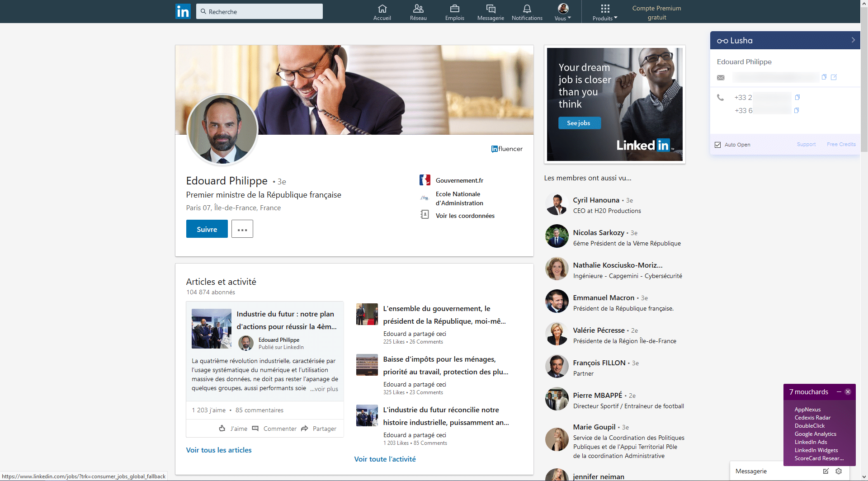This screenshot has width=868, height=481.
Task: Open Baisse d'impôts pour les ménages post
Action: tap(445, 366)
